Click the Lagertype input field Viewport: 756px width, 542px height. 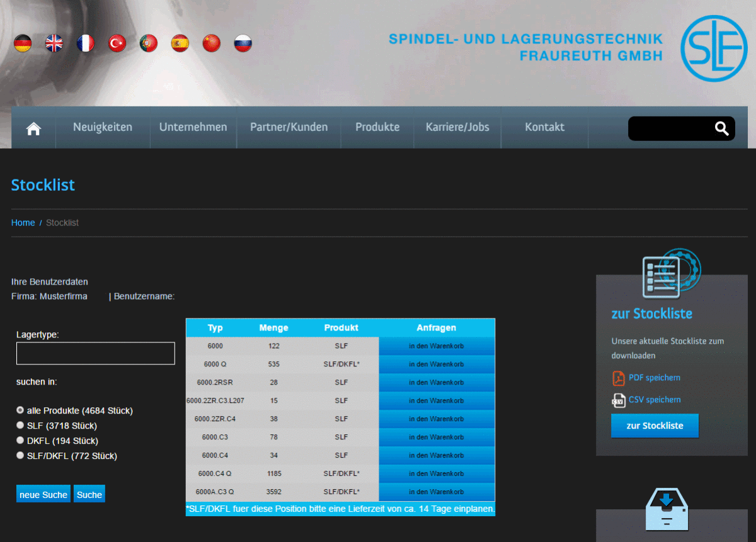pyautogui.click(x=96, y=353)
